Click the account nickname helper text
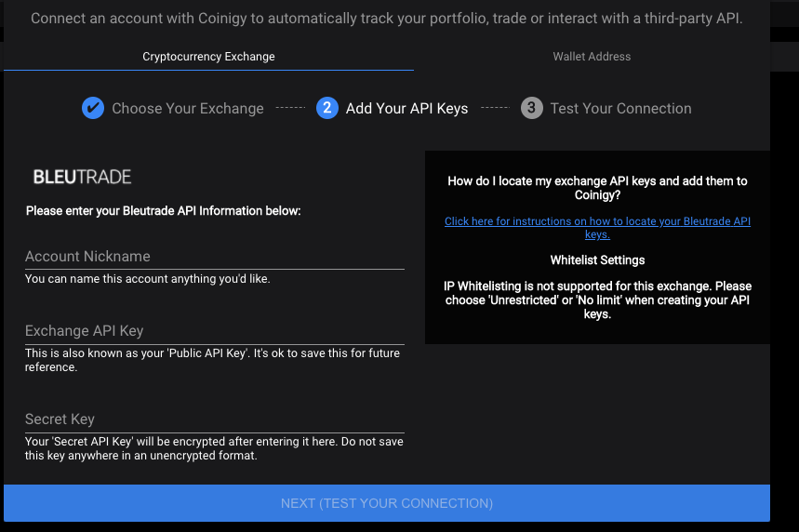Screen dimensions: 799x532 [148, 279]
